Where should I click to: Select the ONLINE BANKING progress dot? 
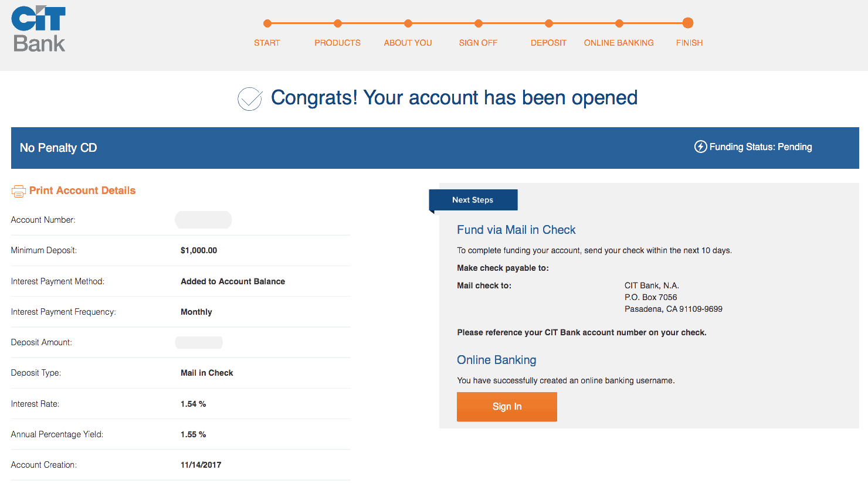[x=619, y=23]
